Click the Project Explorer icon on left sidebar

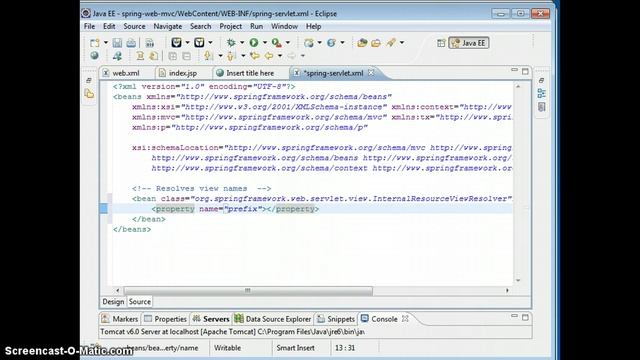(x=89, y=94)
